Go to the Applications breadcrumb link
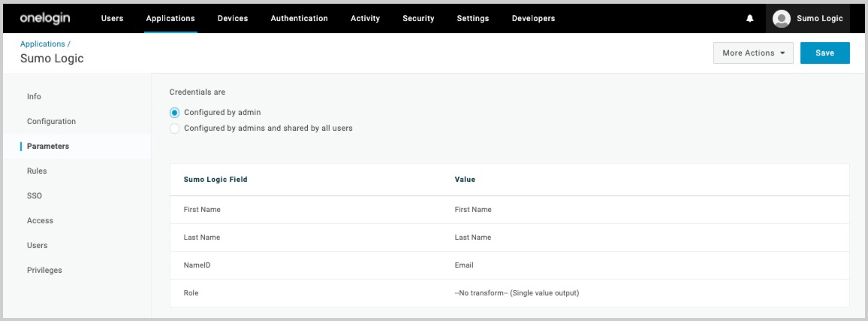 (45, 44)
